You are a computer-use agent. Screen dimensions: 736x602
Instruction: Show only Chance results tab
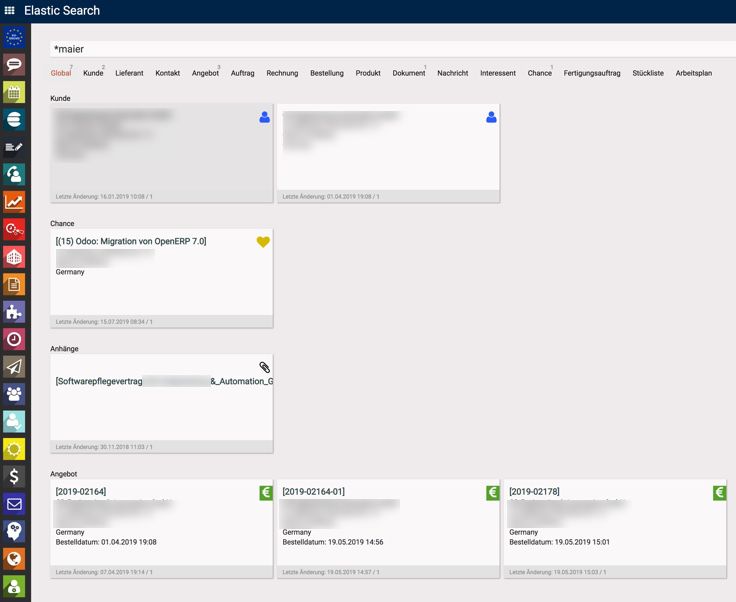539,73
